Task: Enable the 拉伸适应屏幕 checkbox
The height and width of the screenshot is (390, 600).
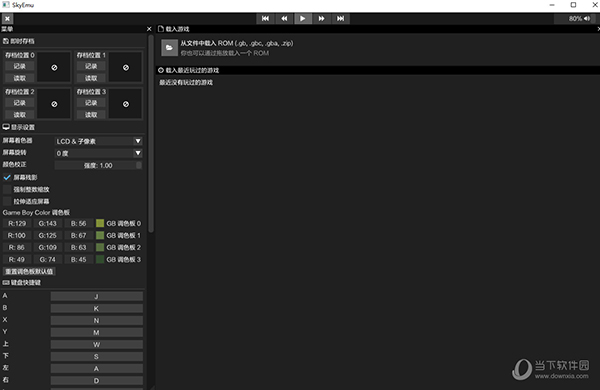Action: click(7, 201)
